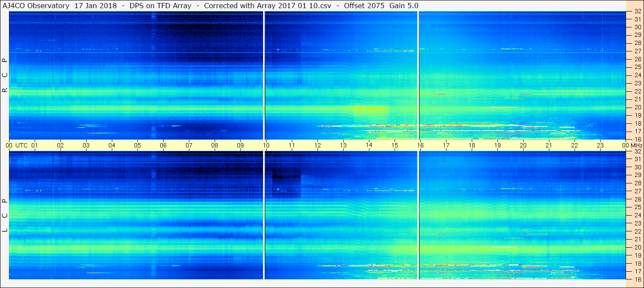Click the RCP panel 32 MHz frequency label
644x288 pixels.
[x=638, y=11]
